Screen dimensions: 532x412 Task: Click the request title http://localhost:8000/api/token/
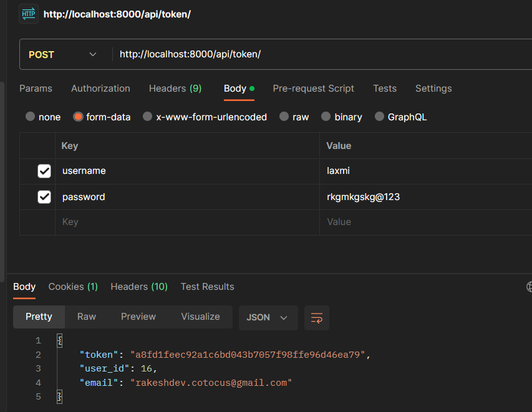coord(117,14)
